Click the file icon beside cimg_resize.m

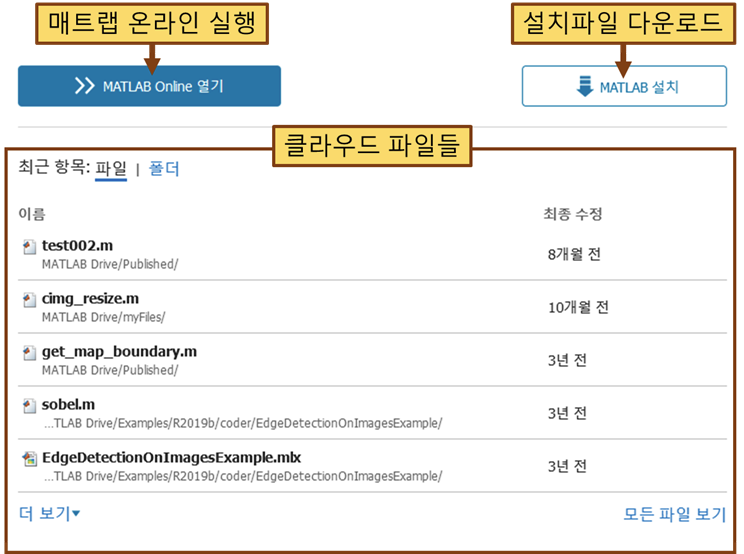tap(29, 300)
